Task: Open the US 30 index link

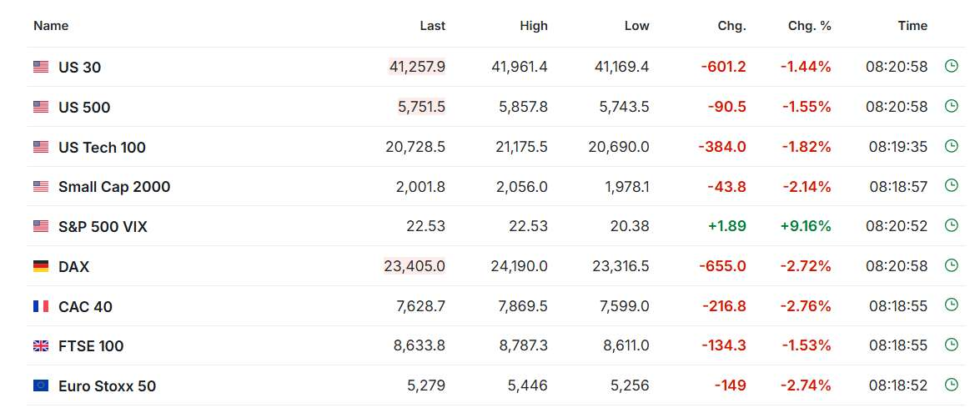Action: (x=79, y=67)
